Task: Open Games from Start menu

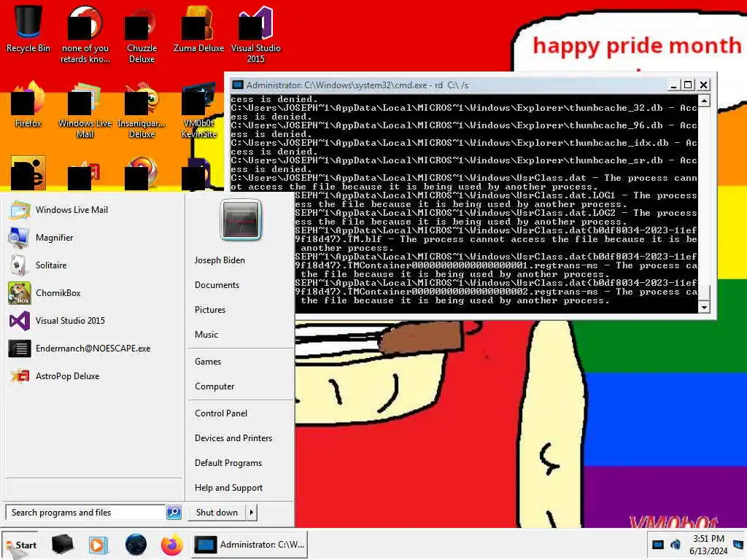Action: pyautogui.click(x=208, y=362)
